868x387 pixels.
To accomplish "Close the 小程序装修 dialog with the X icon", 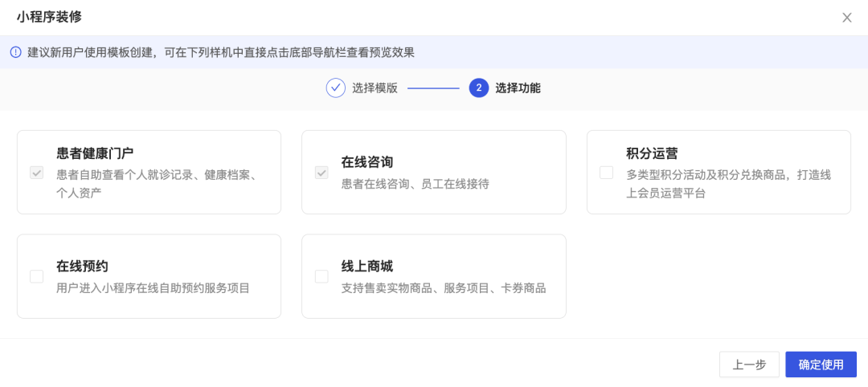I will click(x=846, y=18).
